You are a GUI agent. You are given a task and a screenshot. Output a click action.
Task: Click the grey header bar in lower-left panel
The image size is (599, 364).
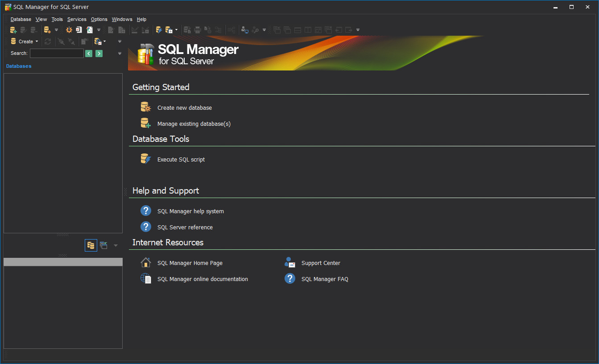click(x=63, y=262)
